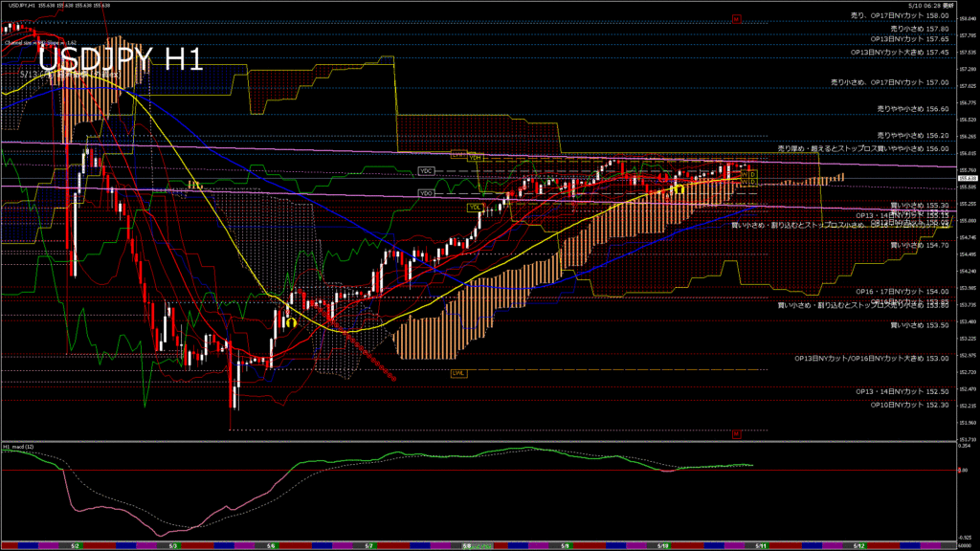
Task: Click the 5/6 date on time axis
Action: pyautogui.click(x=271, y=546)
